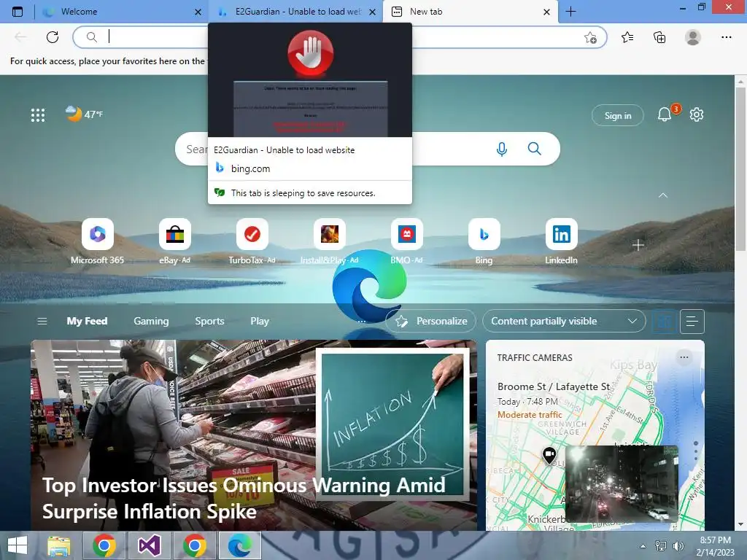Click Moderate traffic text in camera card
This screenshot has width=747, height=560.
tap(530, 415)
